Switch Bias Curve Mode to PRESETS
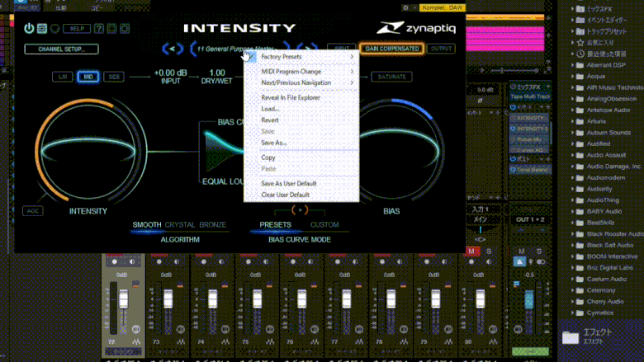Screen dimensions: 644x362 pyautogui.click(x=275, y=224)
